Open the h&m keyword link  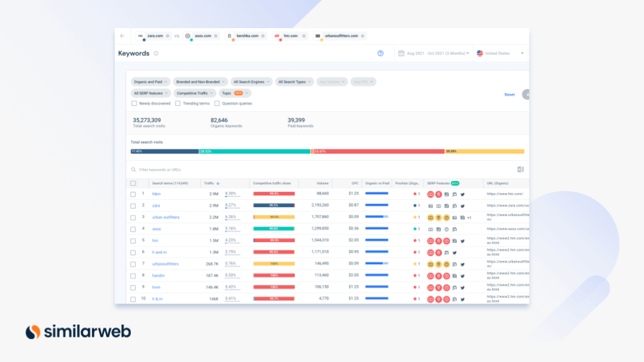(156, 194)
